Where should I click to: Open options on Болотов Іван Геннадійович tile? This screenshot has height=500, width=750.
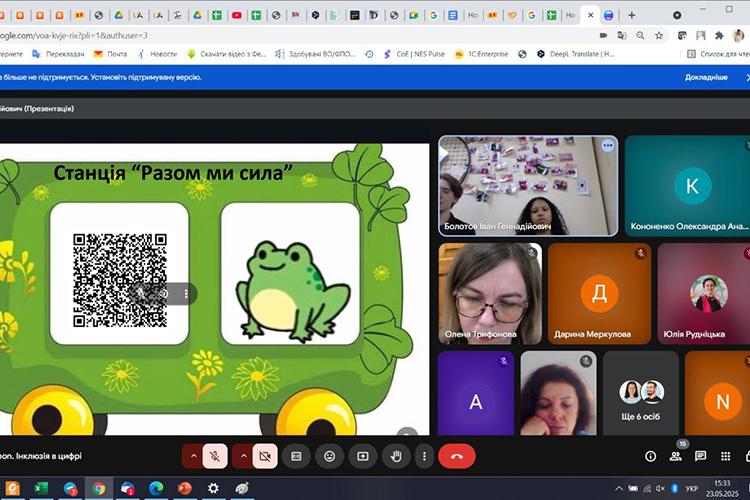tap(607, 145)
